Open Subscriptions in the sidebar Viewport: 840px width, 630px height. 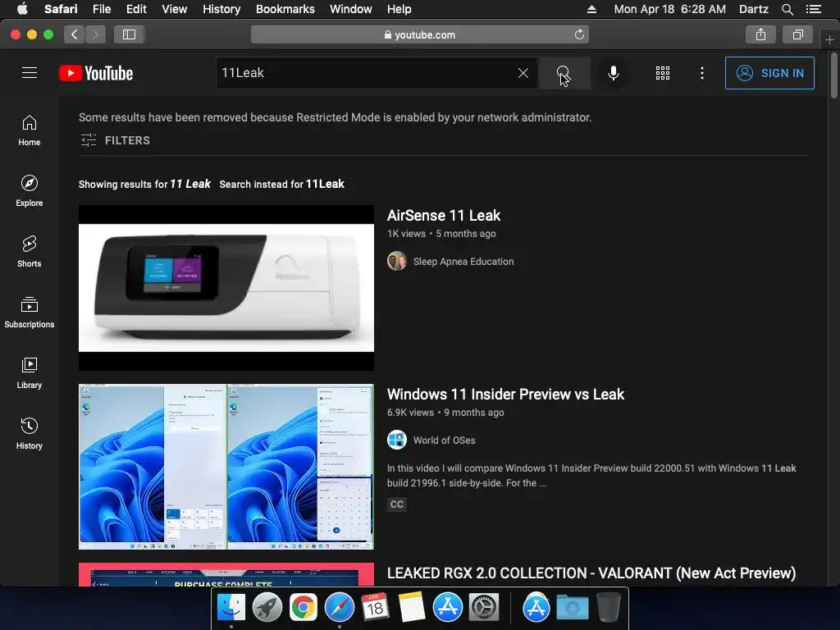(30, 313)
